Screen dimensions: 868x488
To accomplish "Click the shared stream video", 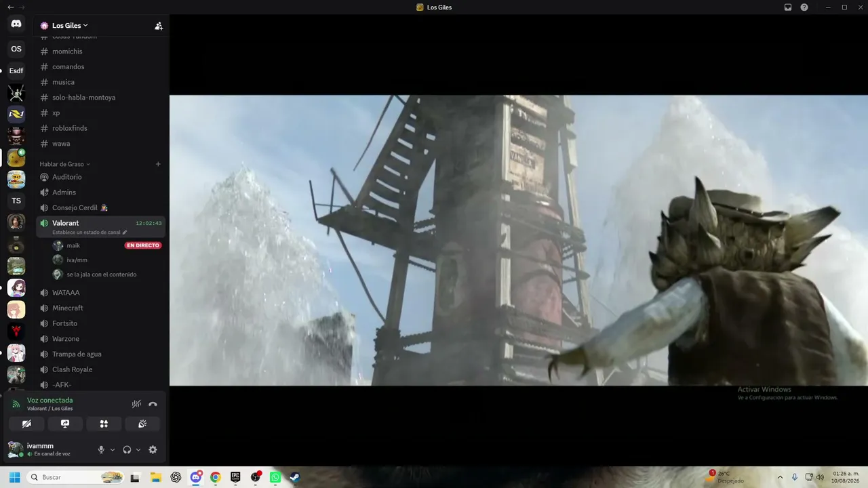I will pos(518,240).
